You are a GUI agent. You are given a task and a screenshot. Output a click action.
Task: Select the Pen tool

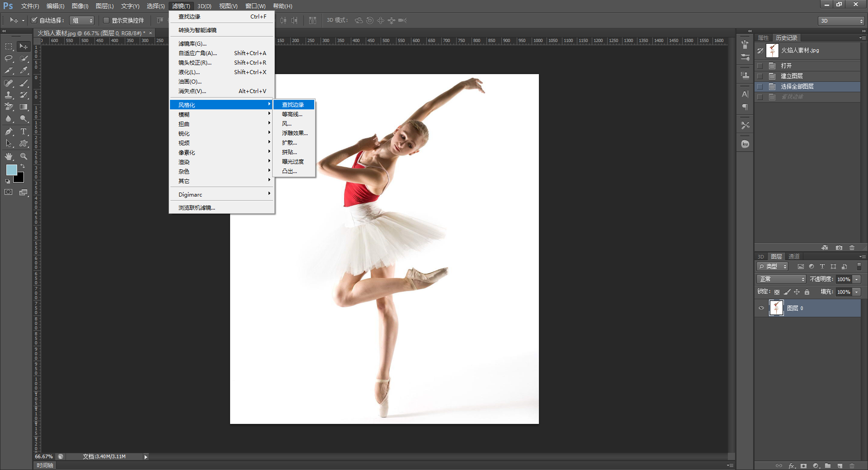click(x=9, y=132)
